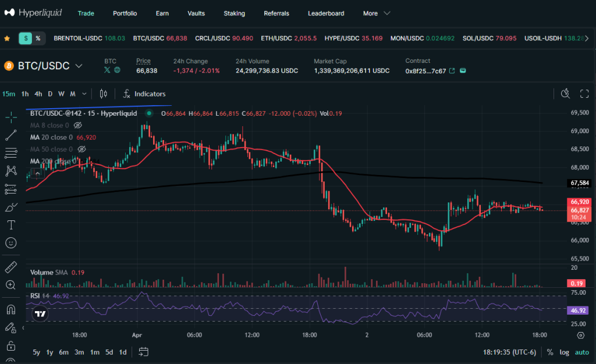
Task: Open the Leaderboard page
Action: click(x=326, y=13)
